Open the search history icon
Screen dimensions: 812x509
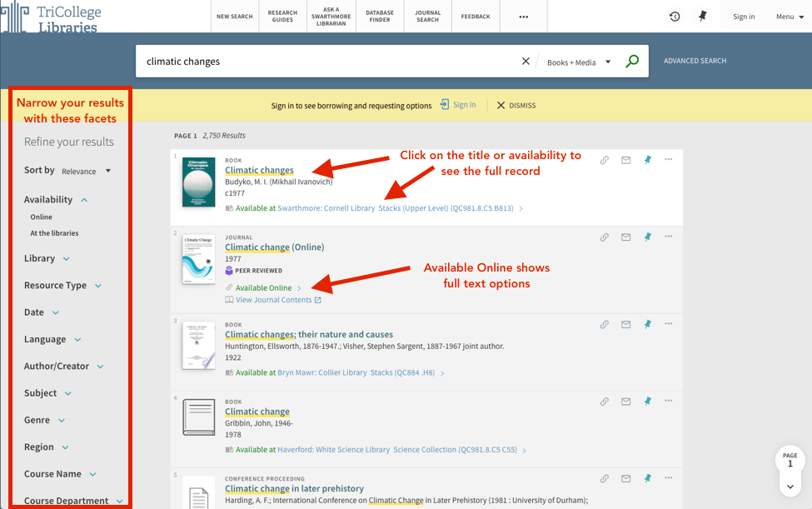pyautogui.click(x=675, y=17)
